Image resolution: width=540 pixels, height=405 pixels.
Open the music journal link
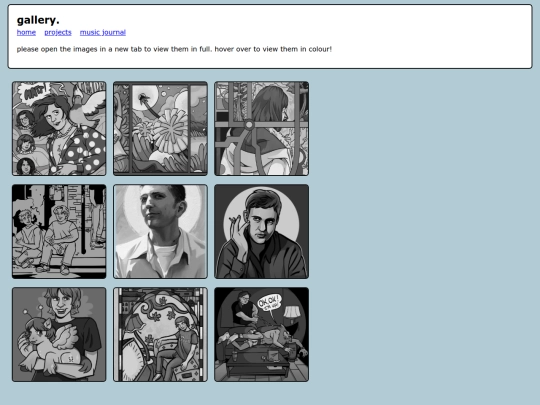coord(103,32)
